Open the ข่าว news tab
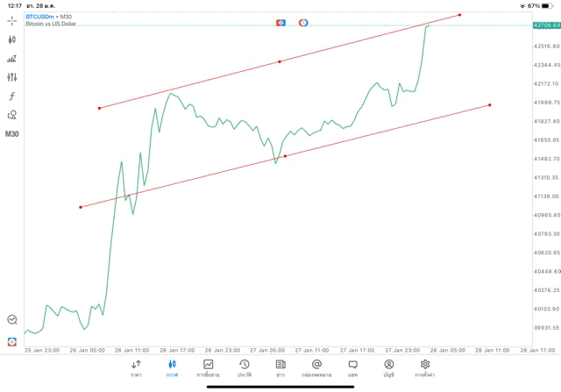Viewport: 561px width, 392px height. (280, 368)
